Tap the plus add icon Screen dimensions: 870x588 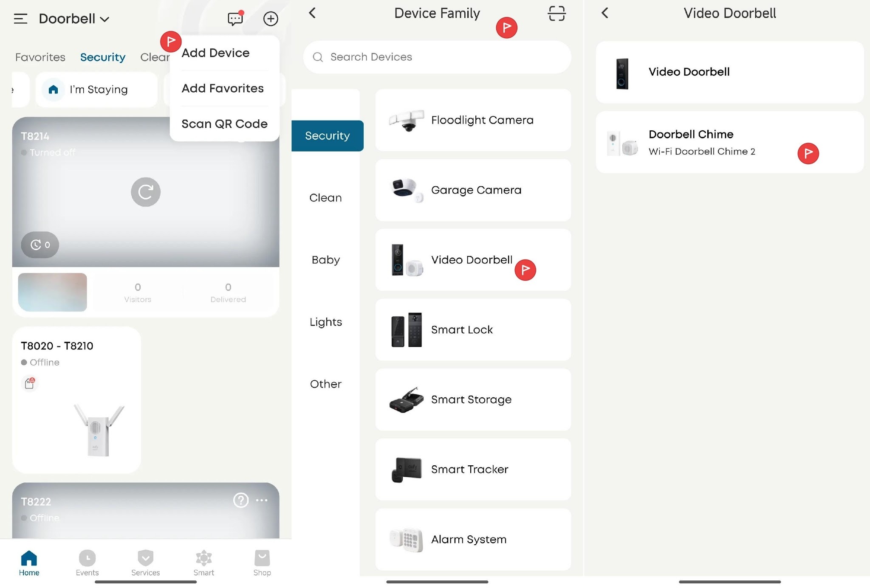(x=271, y=19)
